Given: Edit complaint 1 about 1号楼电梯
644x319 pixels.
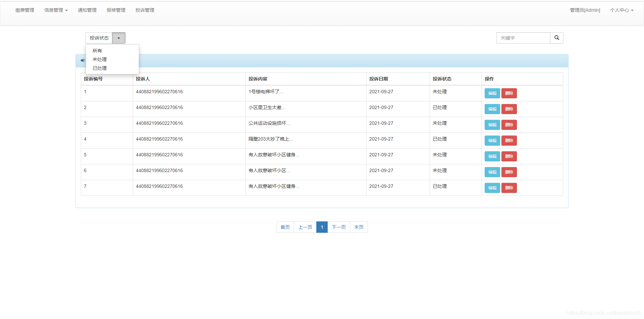Looking at the screenshot, I should tap(492, 93).
